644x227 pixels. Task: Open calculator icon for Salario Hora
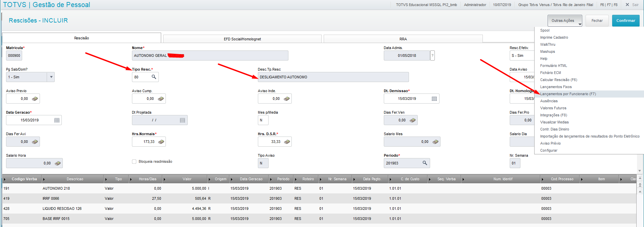click(x=58, y=163)
